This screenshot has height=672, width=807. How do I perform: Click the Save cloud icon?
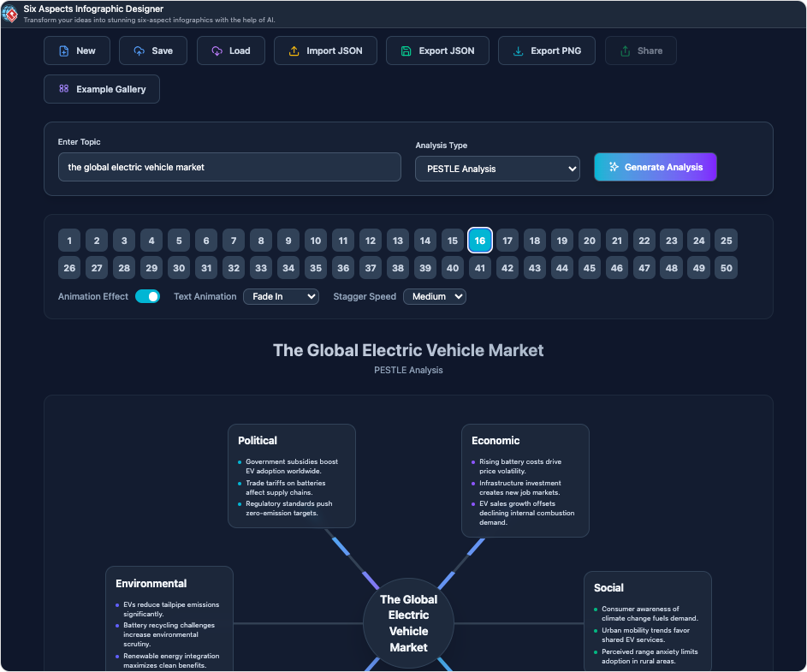click(139, 51)
